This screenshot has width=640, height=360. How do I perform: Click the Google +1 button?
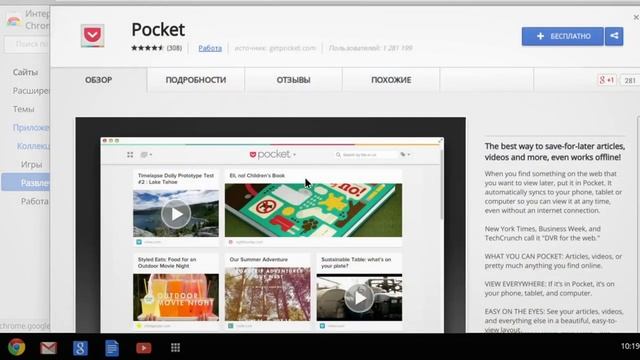pos(607,80)
